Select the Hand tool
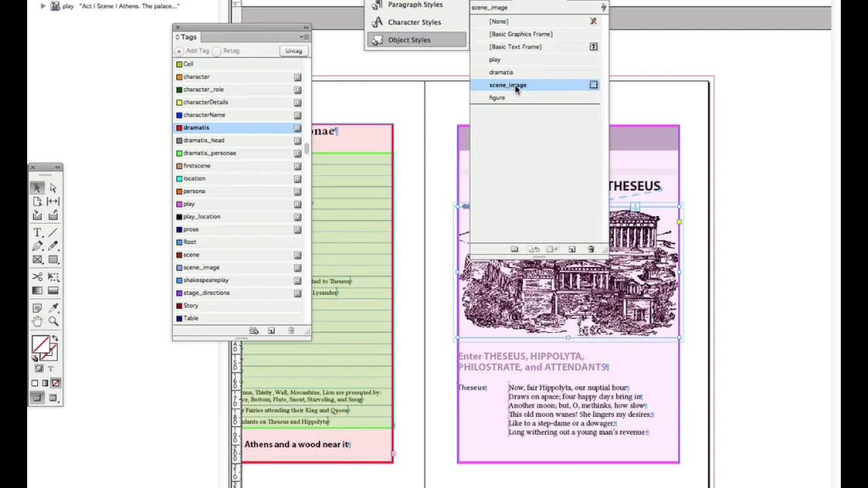 click(37, 321)
